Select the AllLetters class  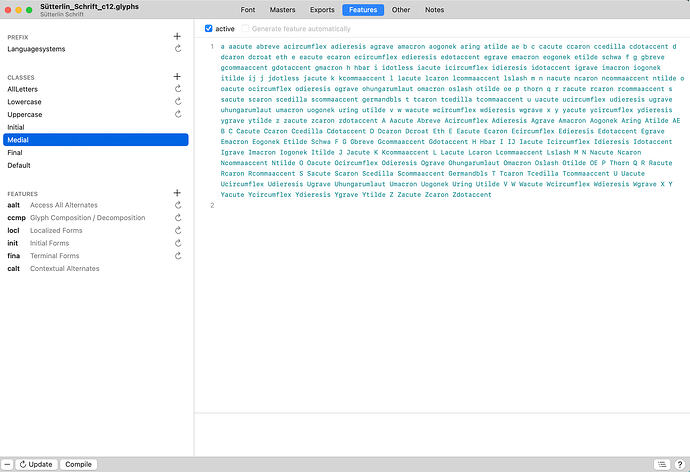click(94, 89)
